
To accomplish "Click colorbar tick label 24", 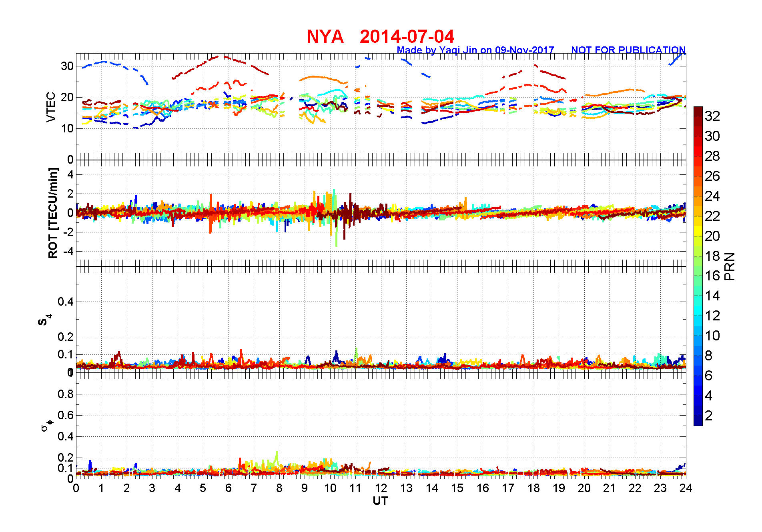I will point(712,196).
